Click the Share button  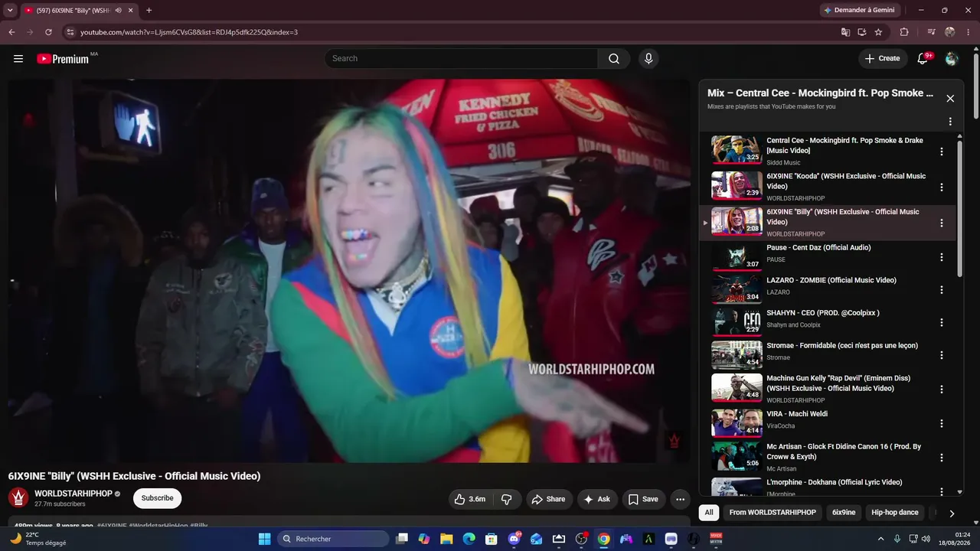[x=548, y=499]
